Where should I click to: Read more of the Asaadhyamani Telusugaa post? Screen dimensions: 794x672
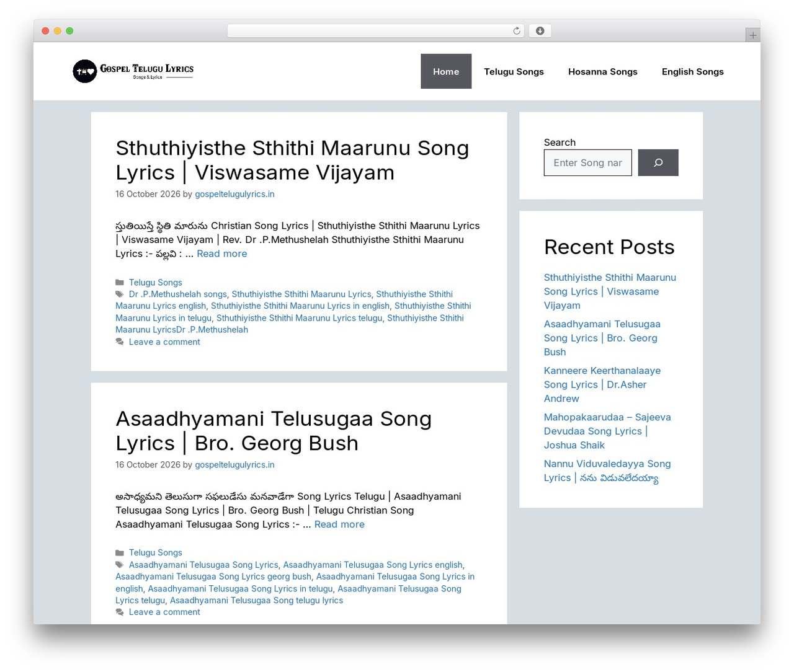(x=339, y=524)
